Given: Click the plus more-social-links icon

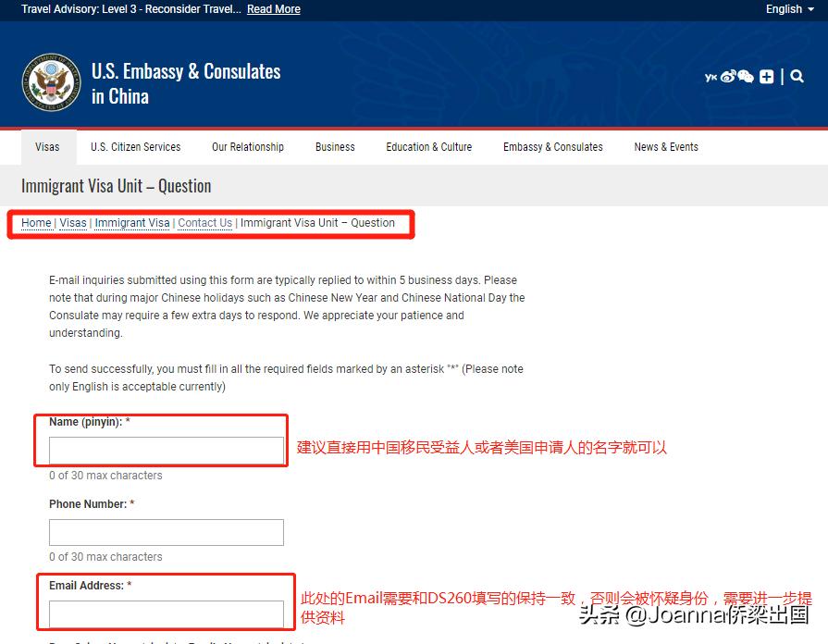Looking at the screenshot, I should coord(766,77).
